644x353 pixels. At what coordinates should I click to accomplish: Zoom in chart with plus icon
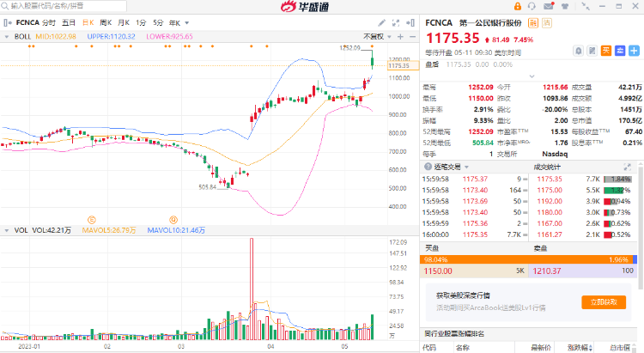[400, 37]
